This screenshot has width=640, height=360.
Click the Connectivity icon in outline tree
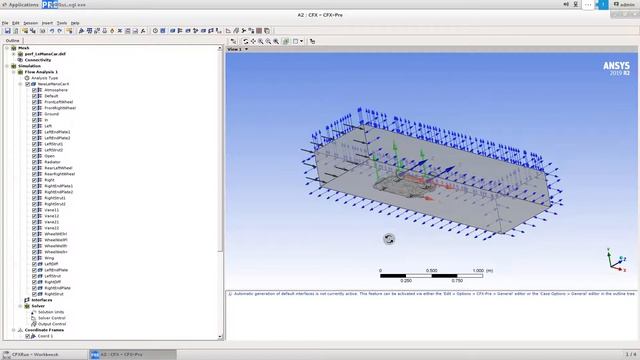coord(20,60)
